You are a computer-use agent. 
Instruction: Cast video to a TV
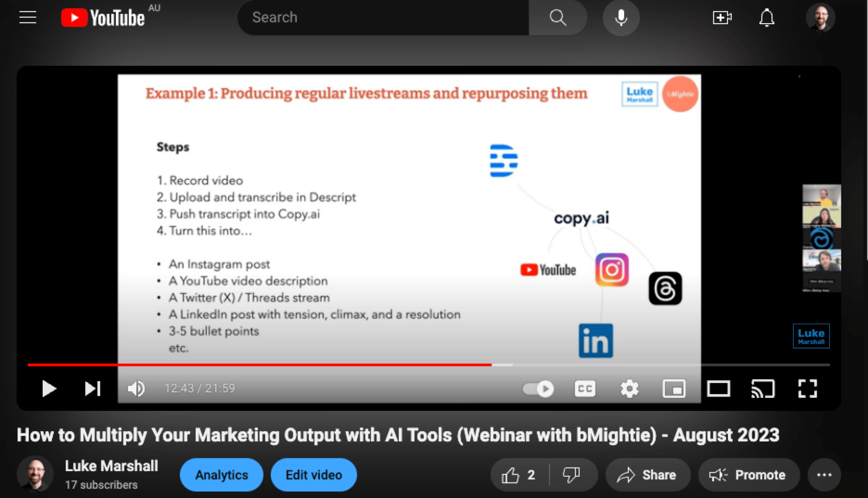[x=763, y=389]
